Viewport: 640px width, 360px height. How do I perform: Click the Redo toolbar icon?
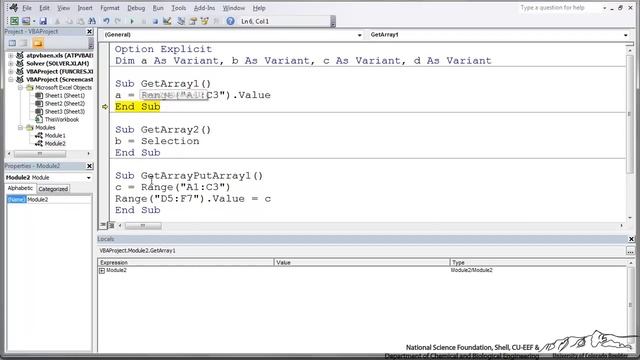coord(118,21)
